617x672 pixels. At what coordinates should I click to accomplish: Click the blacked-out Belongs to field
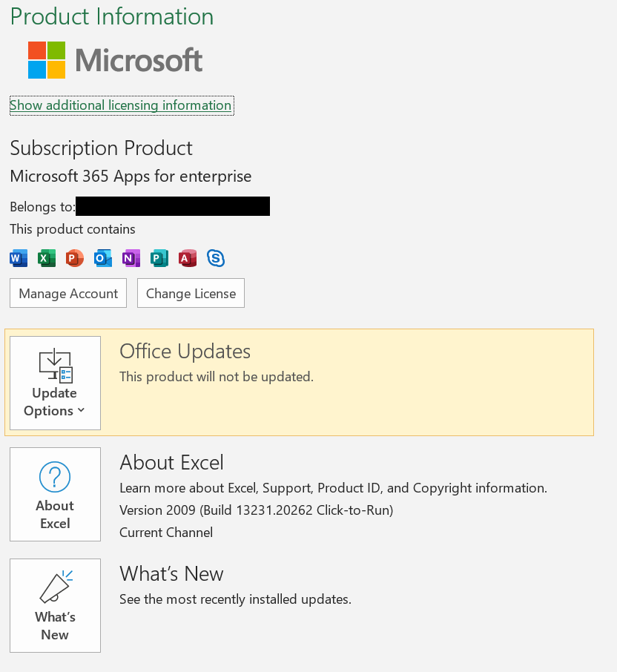click(173, 206)
